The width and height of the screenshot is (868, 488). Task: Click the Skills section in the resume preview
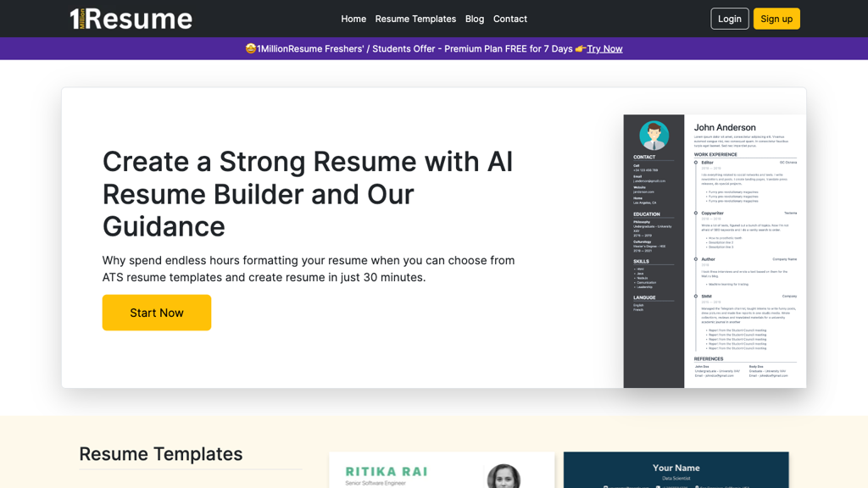(643, 260)
